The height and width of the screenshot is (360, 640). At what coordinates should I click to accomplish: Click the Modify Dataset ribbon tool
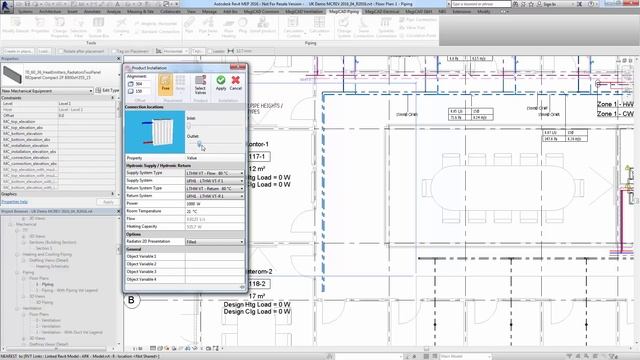(16, 25)
